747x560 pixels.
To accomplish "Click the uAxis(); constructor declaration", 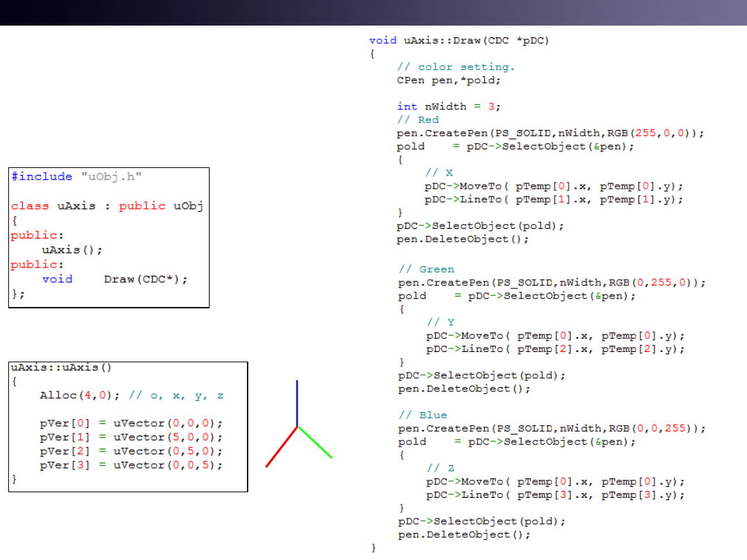I will pos(72,250).
